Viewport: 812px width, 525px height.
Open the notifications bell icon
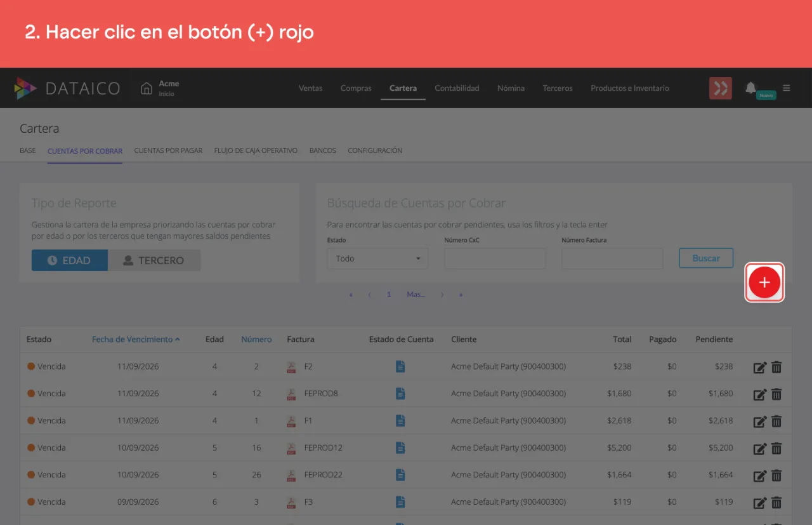click(750, 88)
